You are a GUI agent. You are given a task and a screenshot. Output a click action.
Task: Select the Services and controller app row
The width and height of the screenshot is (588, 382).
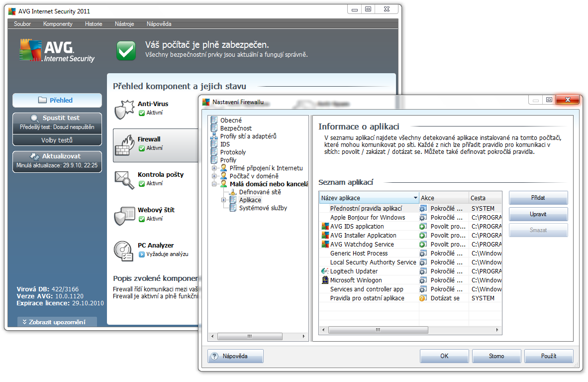(x=410, y=289)
